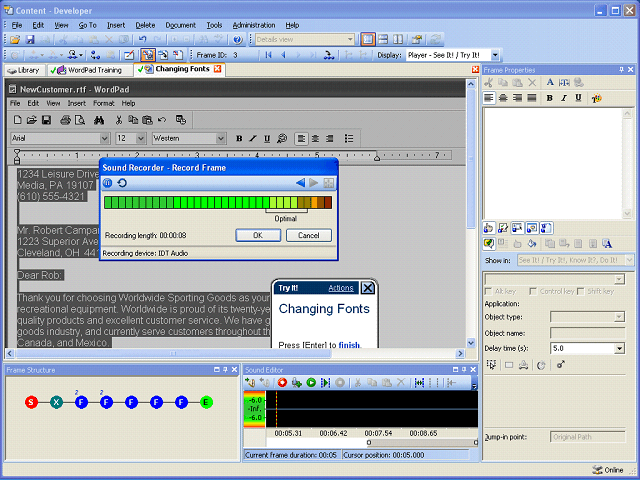Open the Insert menu in Developer
This screenshot has width=640, height=480.
[116, 25]
